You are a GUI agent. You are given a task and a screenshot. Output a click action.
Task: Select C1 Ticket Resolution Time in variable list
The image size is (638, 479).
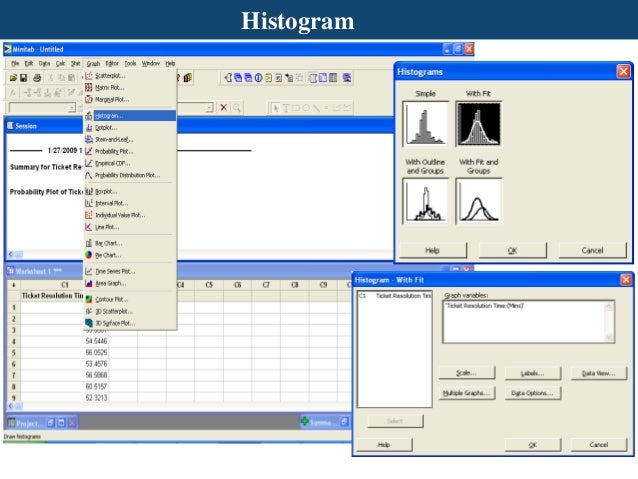[395, 297]
